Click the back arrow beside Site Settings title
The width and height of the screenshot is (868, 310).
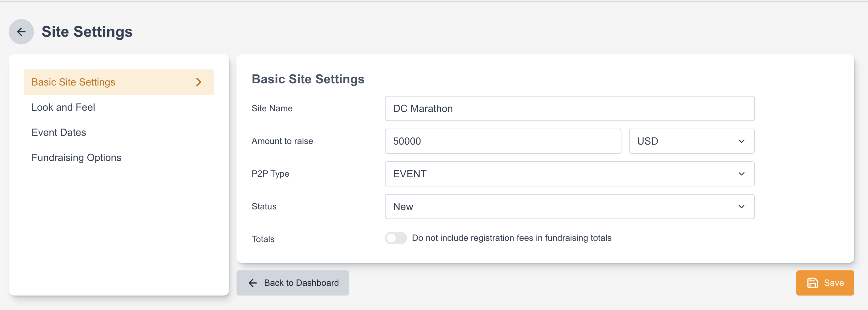[x=21, y=32]
